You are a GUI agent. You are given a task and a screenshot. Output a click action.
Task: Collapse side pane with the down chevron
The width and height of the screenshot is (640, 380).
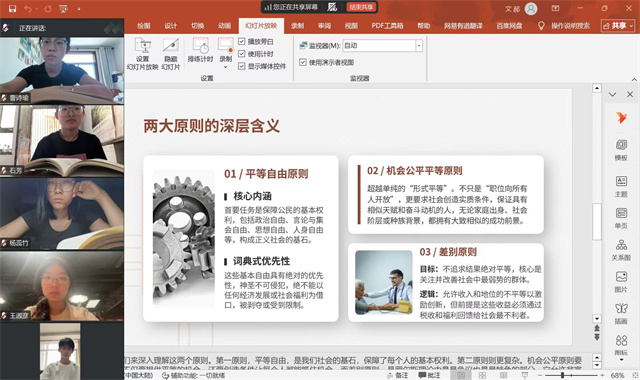pyautogui.click(x=612, y=94)
